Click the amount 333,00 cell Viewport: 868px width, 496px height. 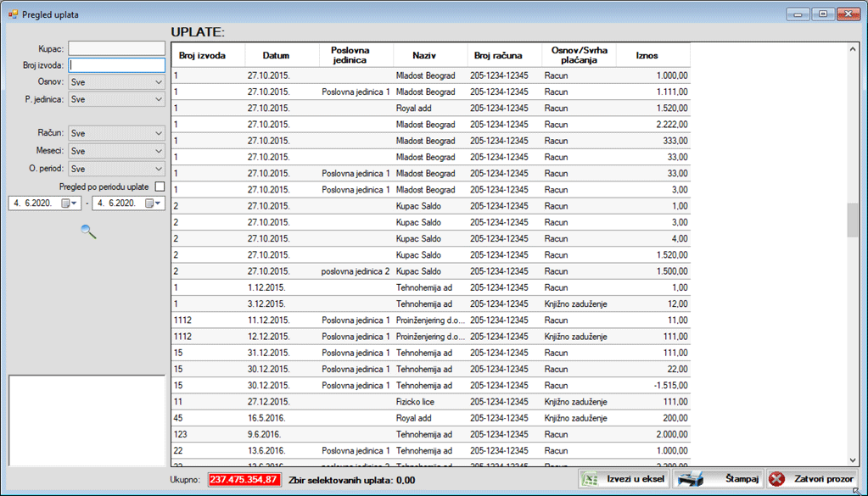(x=652, y=141)
